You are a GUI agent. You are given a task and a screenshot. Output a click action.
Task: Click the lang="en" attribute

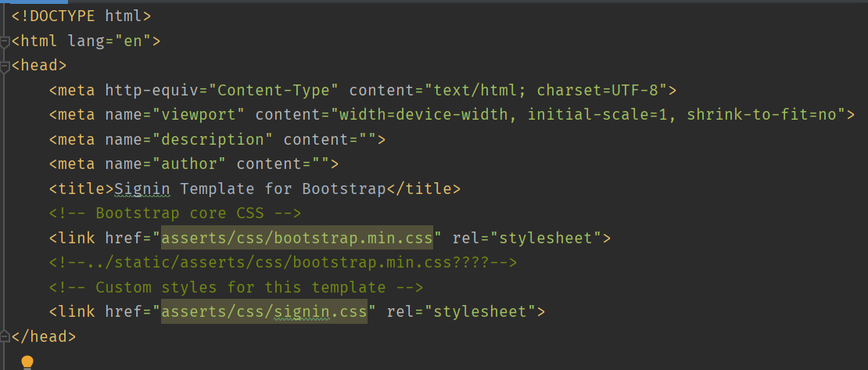109,41
